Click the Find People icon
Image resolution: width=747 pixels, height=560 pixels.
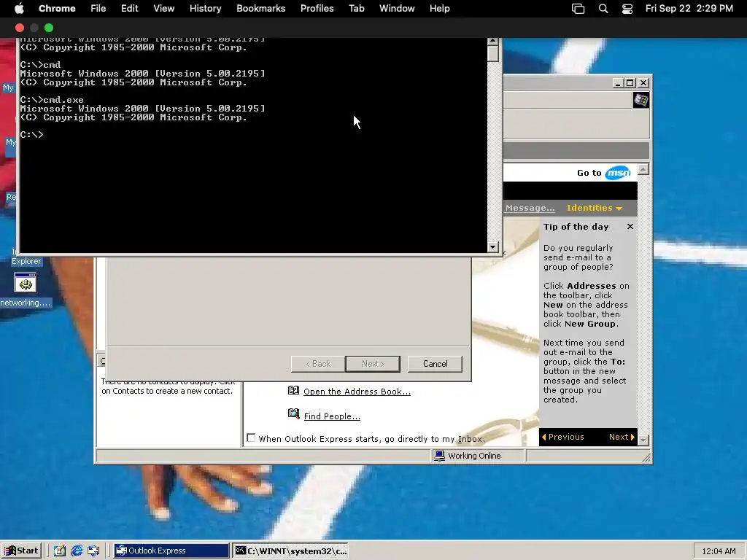coord(293,414)
